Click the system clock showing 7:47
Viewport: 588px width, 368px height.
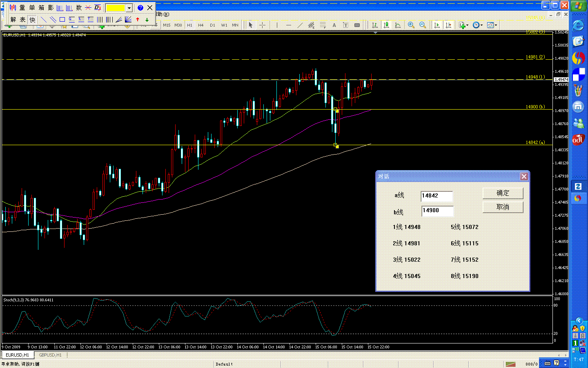[x=579, y=360]
